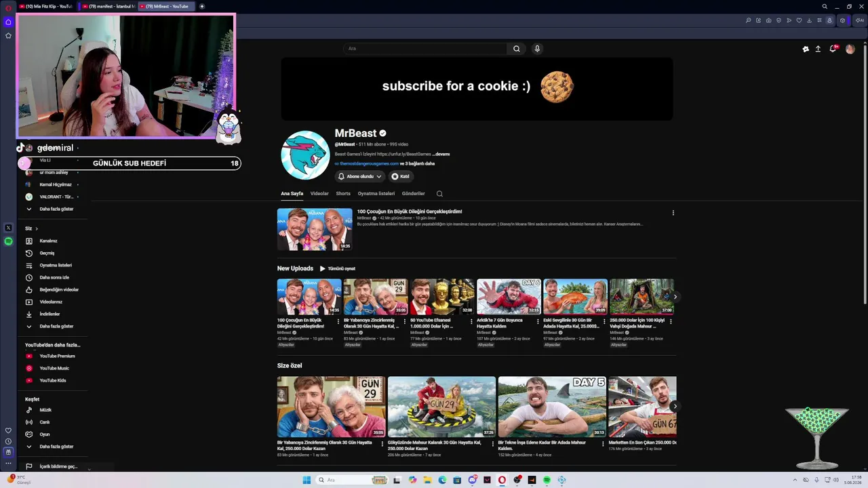This screenshot has width=868, height=488.
Task: Open YouTube Music in the sidebar
Action: click(54, 368)
